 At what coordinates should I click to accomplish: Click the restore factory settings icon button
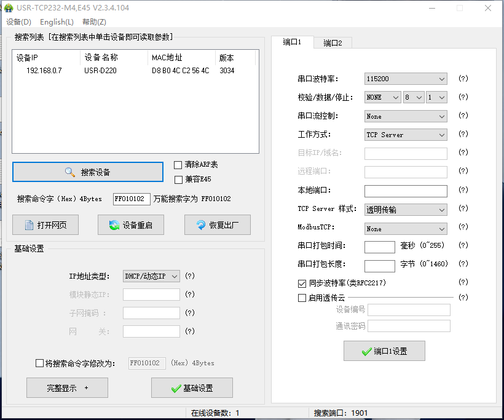coord(217,225)
